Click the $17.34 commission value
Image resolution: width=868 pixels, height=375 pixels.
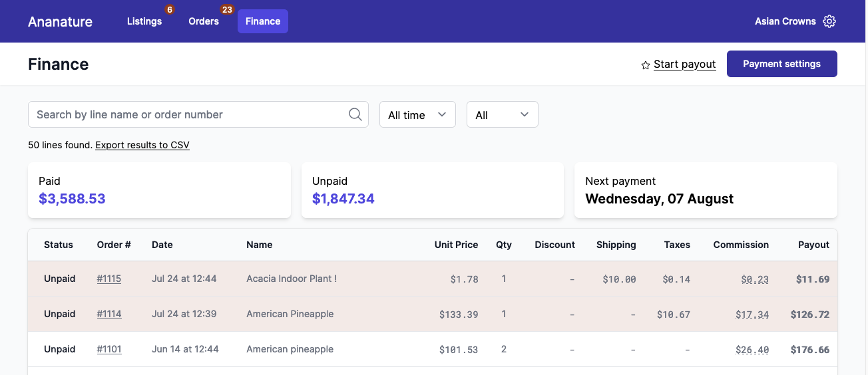coord(752,314)
